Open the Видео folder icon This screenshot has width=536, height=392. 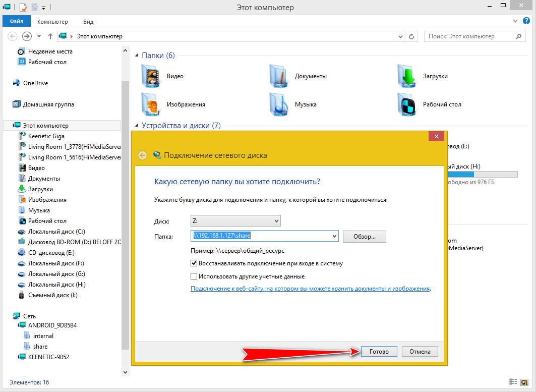[x=151, y=76]
